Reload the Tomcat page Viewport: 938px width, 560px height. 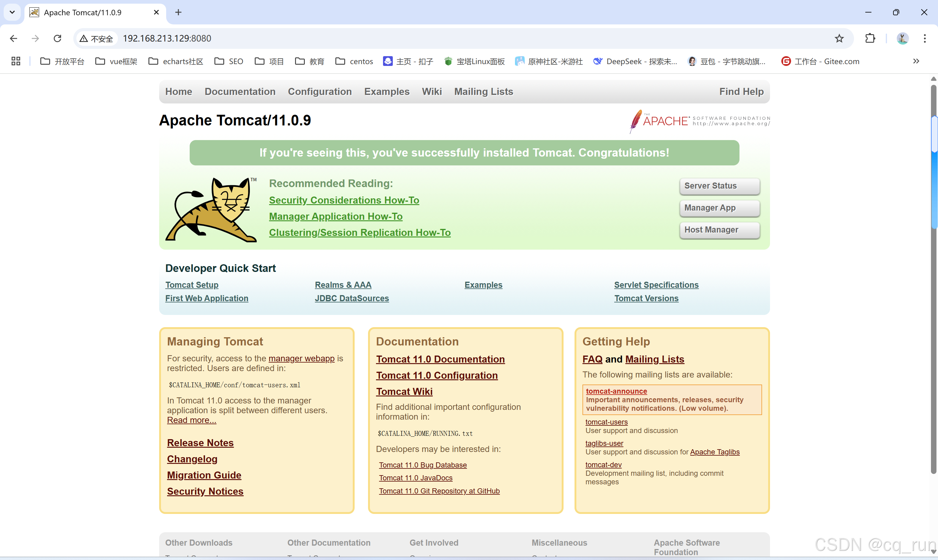click(x=57, y=38)
